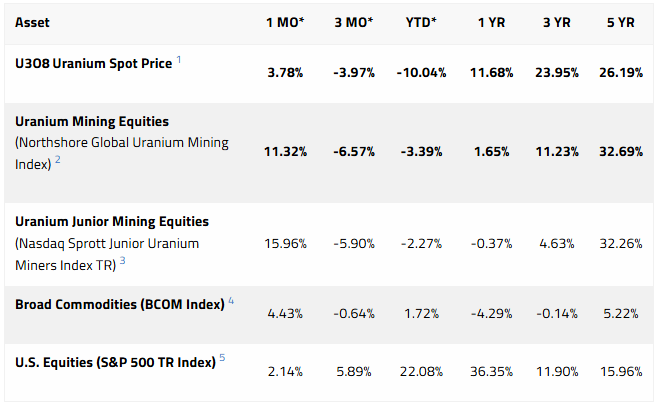Click the U.S. Equities row label
Image resolution: width=659 pixels, height=404 pixels.
pos(115,363)
